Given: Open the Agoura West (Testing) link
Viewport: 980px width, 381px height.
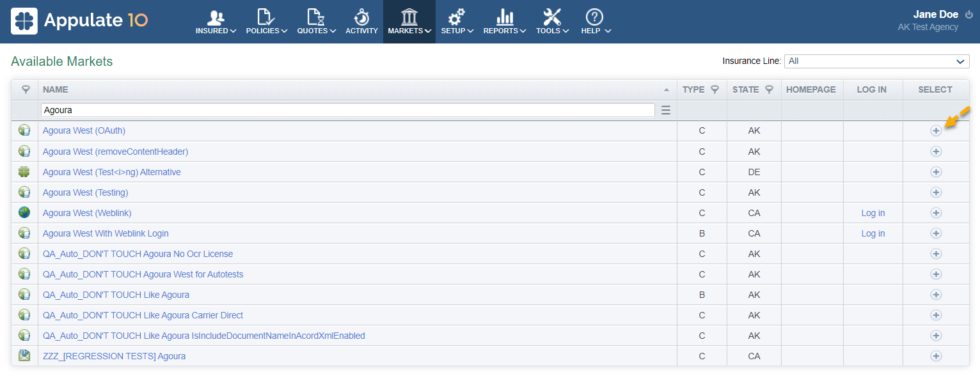Looking at the screenshot, I should [x=86, y=192].
